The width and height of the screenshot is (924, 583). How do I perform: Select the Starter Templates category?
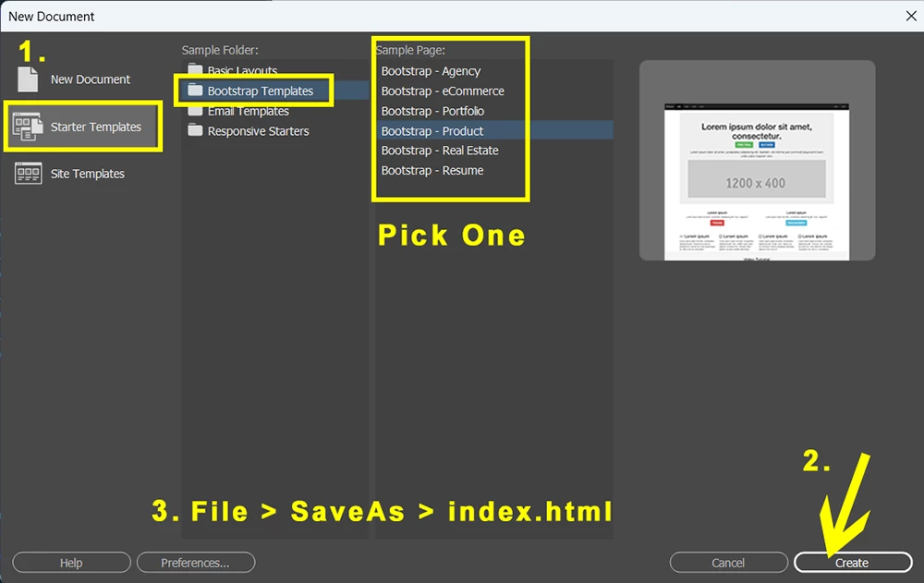pos(82,127)
